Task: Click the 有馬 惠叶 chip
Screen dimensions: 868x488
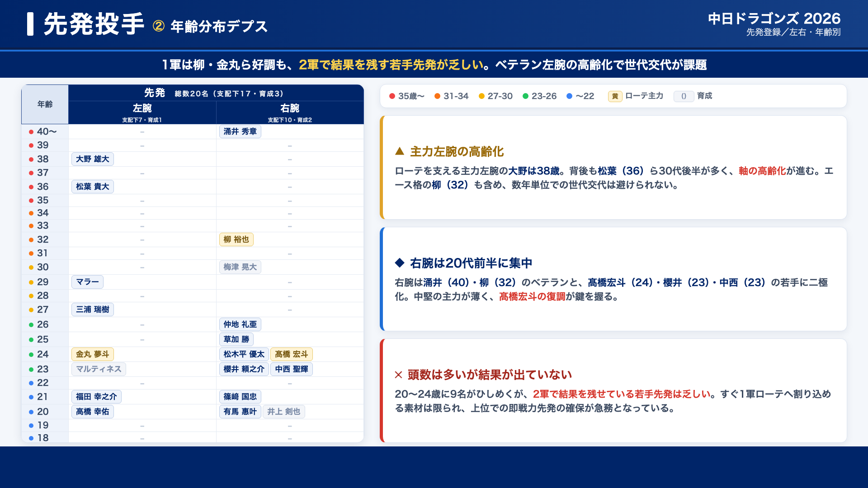Action: coord(240,412)
